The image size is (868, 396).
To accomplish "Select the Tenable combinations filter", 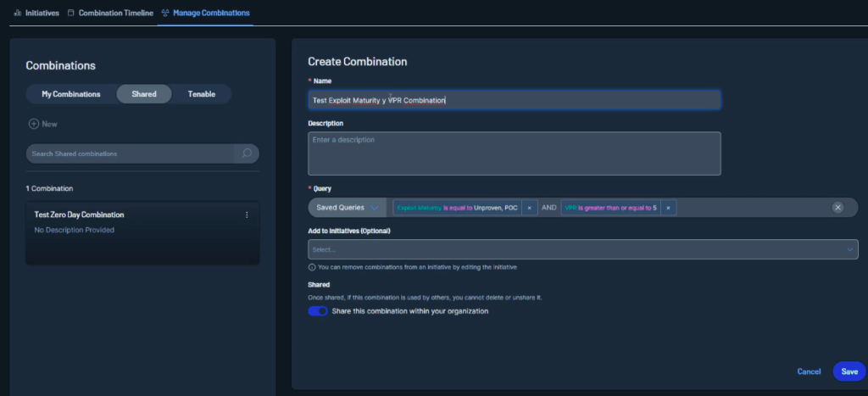I will 201,94.
